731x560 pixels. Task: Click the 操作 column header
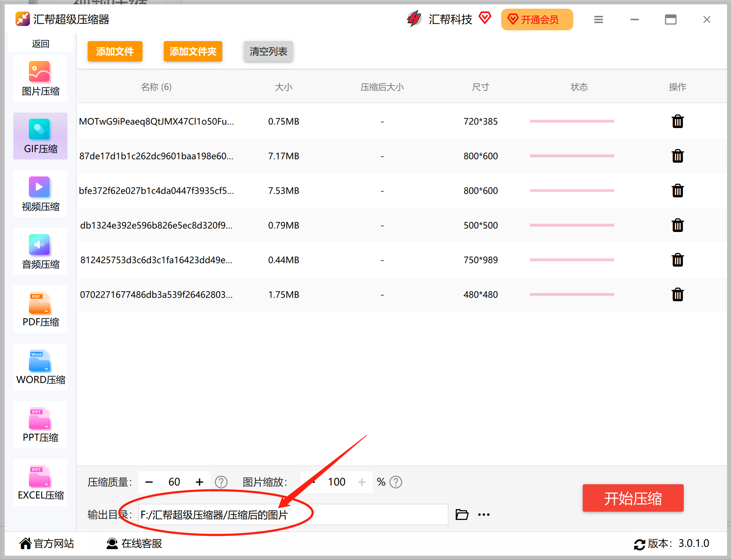pyautogui.click(x=678, y=87)
